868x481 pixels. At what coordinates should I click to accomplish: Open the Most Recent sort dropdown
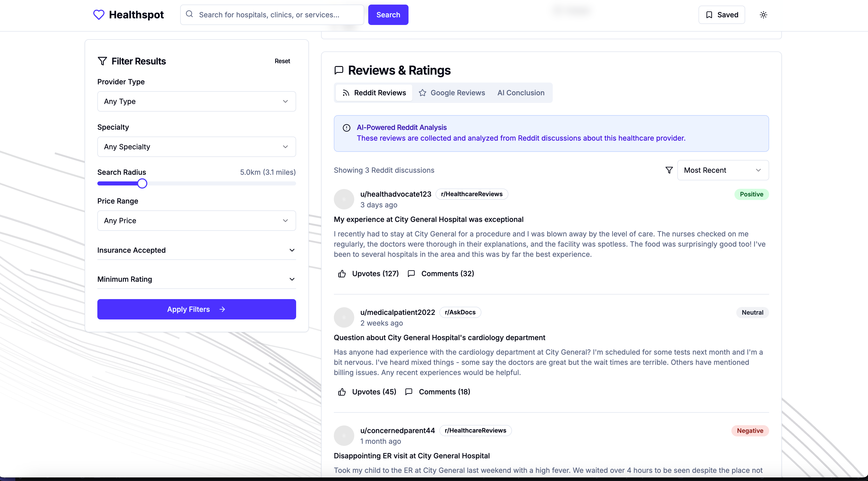[723, 170]
